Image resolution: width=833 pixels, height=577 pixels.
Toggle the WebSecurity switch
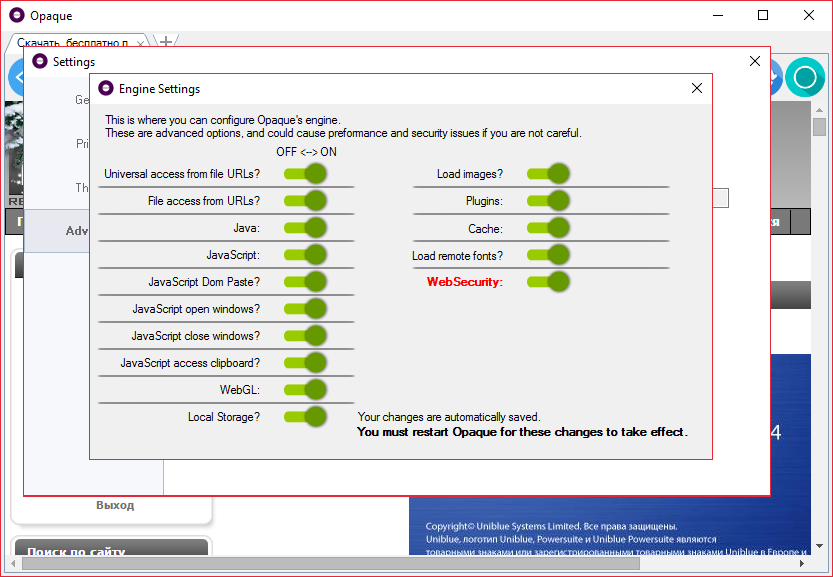pos(548,282)
